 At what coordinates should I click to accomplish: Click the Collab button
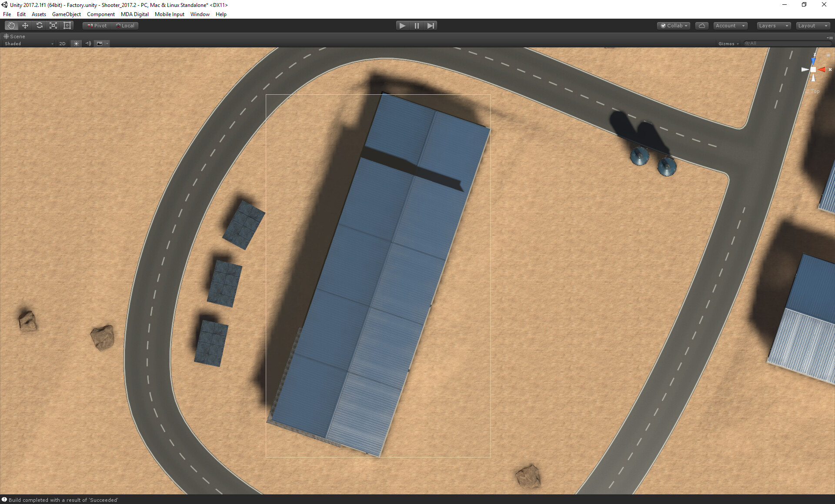click(674, 26)
